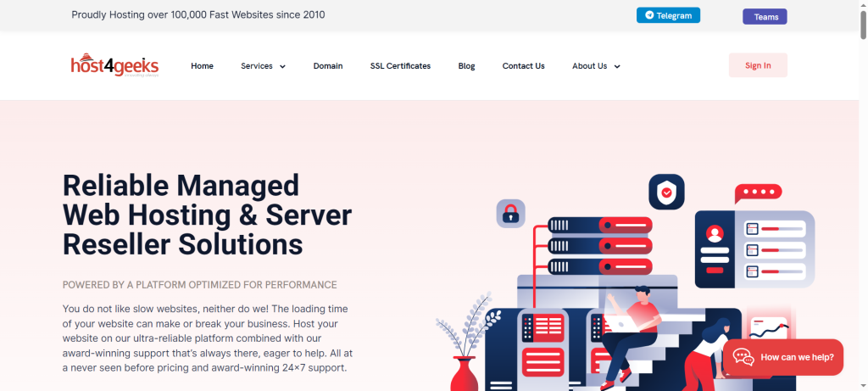Go to the Domain page

(x=328, y=66)
